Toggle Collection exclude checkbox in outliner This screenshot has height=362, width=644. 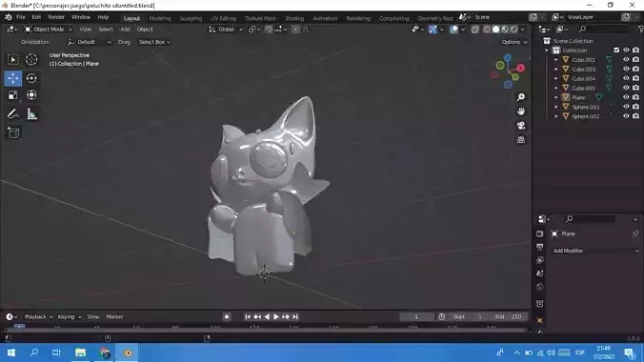click(616, 50)
